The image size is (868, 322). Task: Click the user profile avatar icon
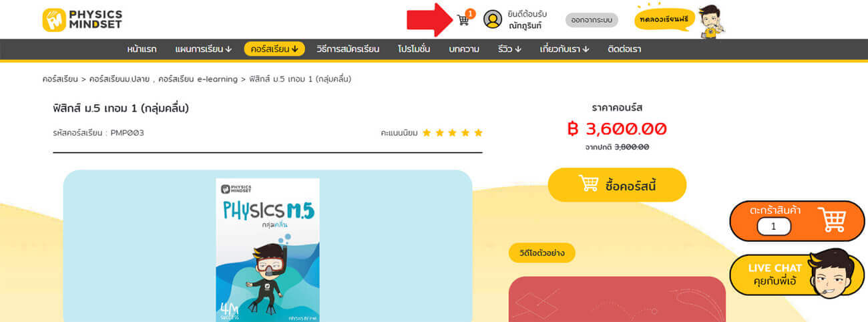(x=493, y=19)
